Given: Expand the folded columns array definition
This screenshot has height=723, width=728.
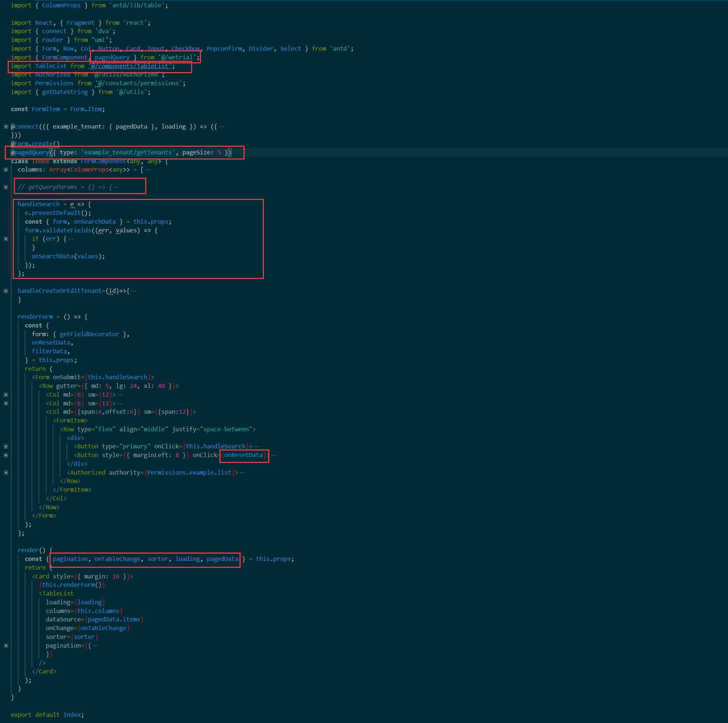Looking at the screenshot, I should tap(6, 170).
